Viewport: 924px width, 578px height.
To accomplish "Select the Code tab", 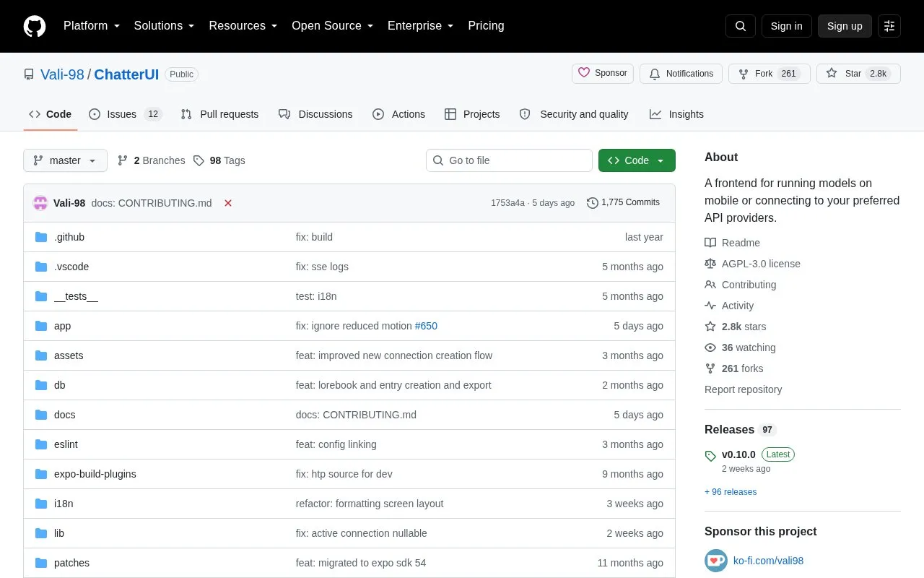I will pos(51,114).
